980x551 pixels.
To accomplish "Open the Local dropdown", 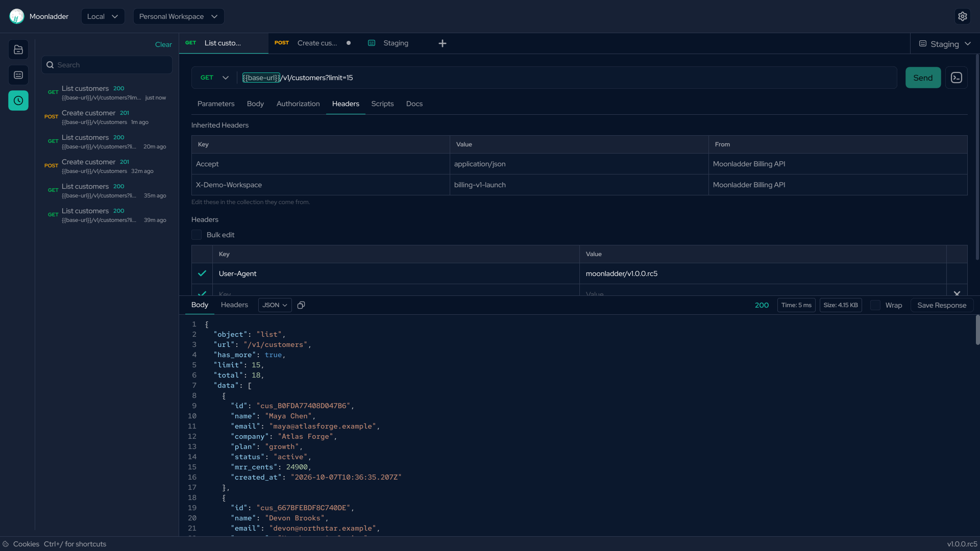I will click(103, 16).
